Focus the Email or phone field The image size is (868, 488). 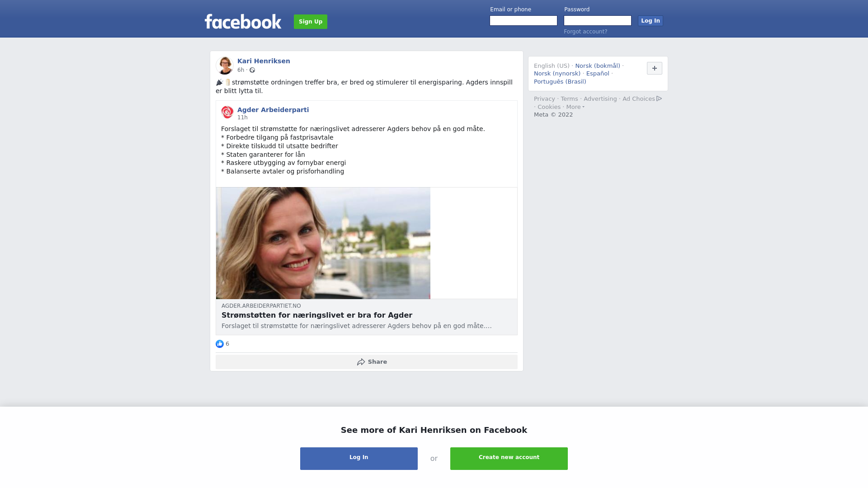point(524,21)
